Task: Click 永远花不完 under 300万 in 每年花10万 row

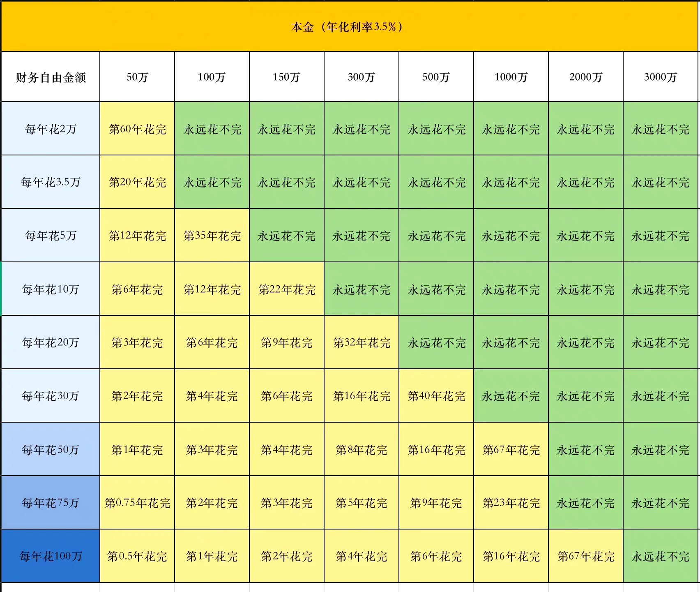Action: (x=362, y=289)
